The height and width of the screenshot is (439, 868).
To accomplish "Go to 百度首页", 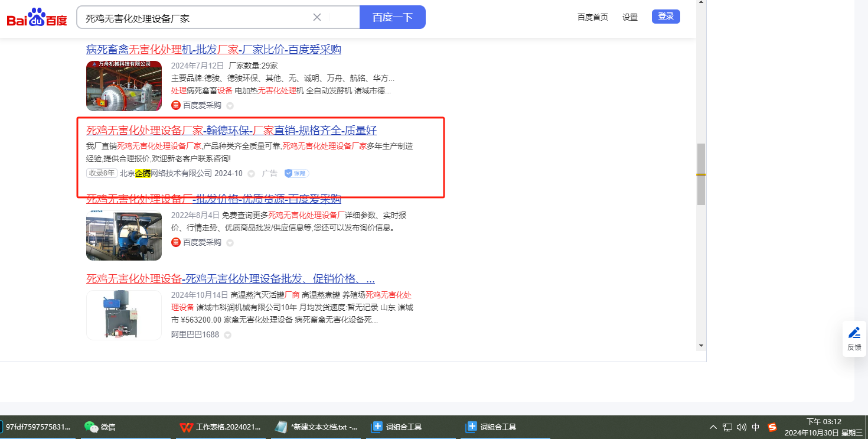I will pyautogui.click(x=592, y=17).
